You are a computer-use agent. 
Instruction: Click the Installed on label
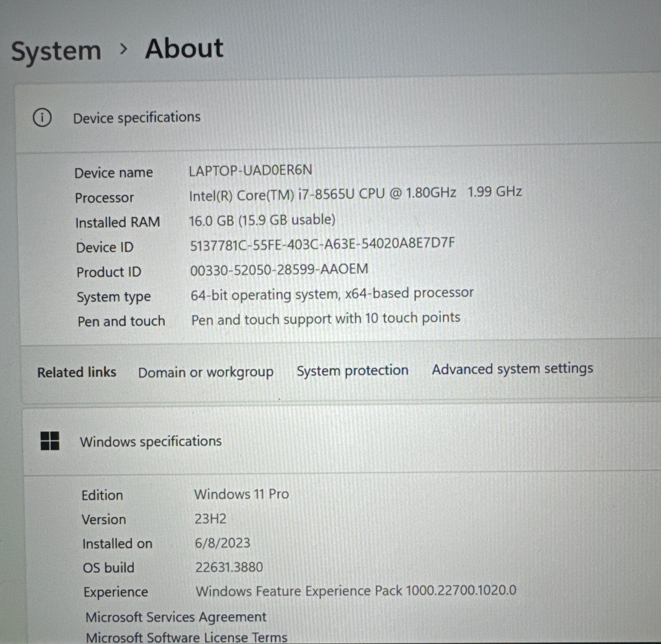coord(117,543)
